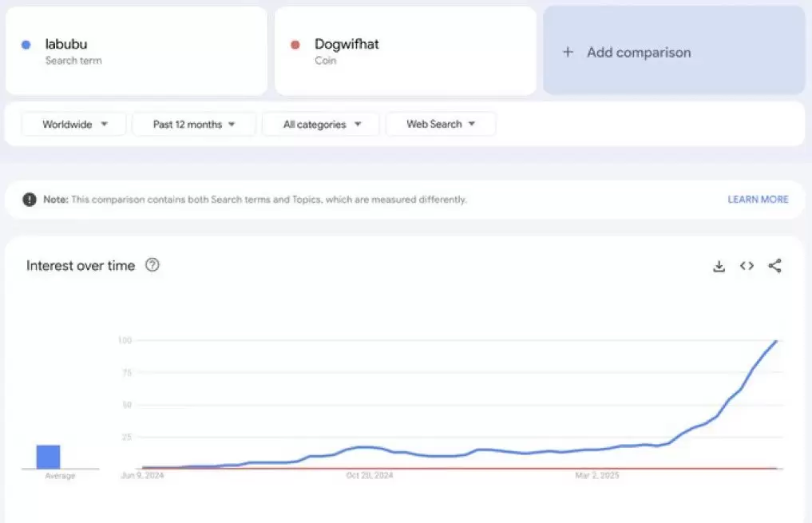Click the blue Average bar
Viewport: 812px width, 523px height.
(x=49, y=457)
